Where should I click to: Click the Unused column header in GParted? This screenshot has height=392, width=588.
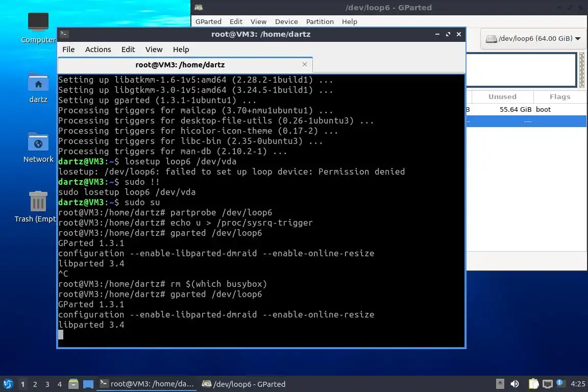[502, 97]
